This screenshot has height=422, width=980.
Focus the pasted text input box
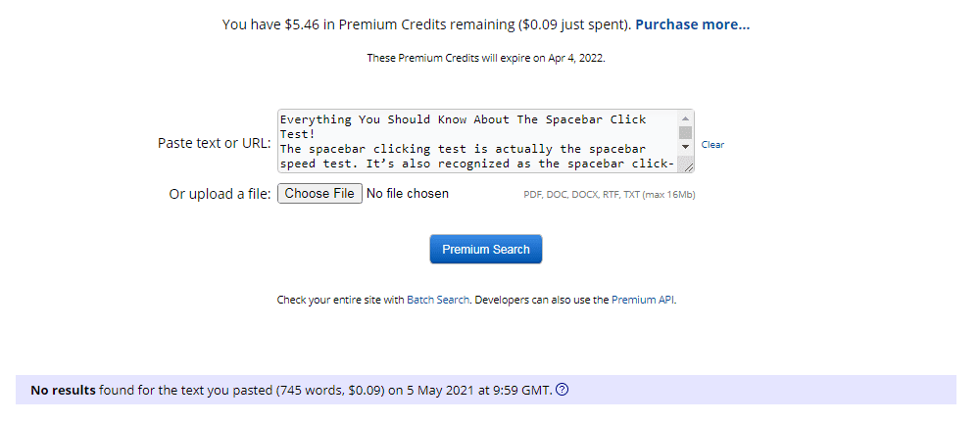tap(477, 141)
